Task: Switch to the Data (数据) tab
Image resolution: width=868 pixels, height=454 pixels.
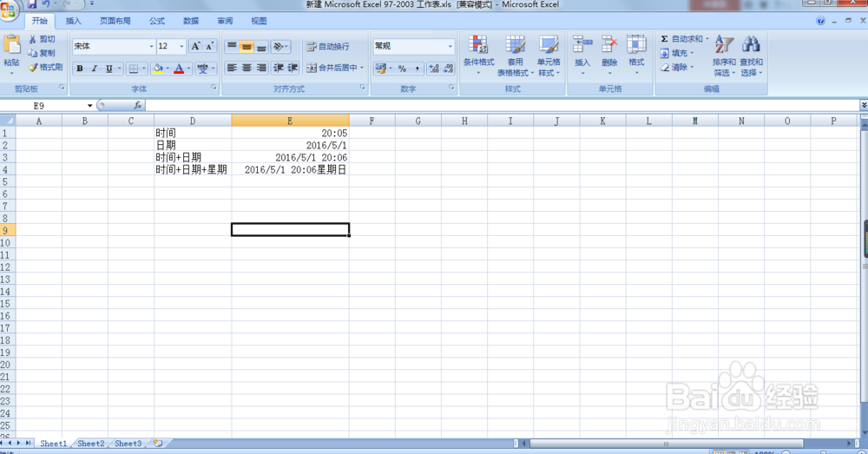Action: pos(191,21)
